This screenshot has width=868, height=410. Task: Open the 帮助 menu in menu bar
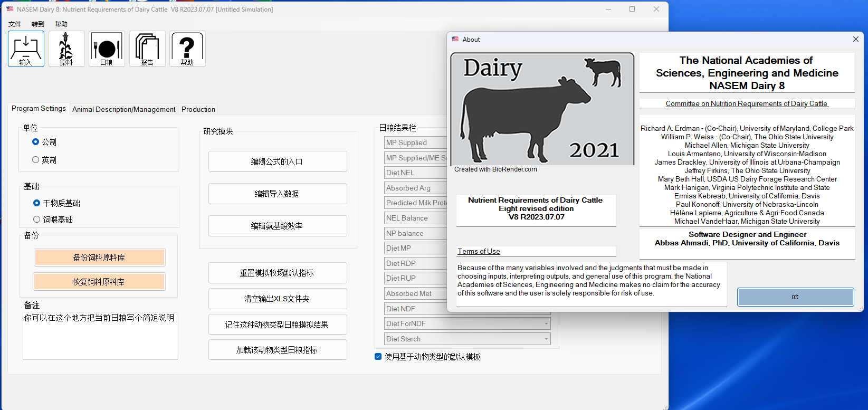coord(61,24)
